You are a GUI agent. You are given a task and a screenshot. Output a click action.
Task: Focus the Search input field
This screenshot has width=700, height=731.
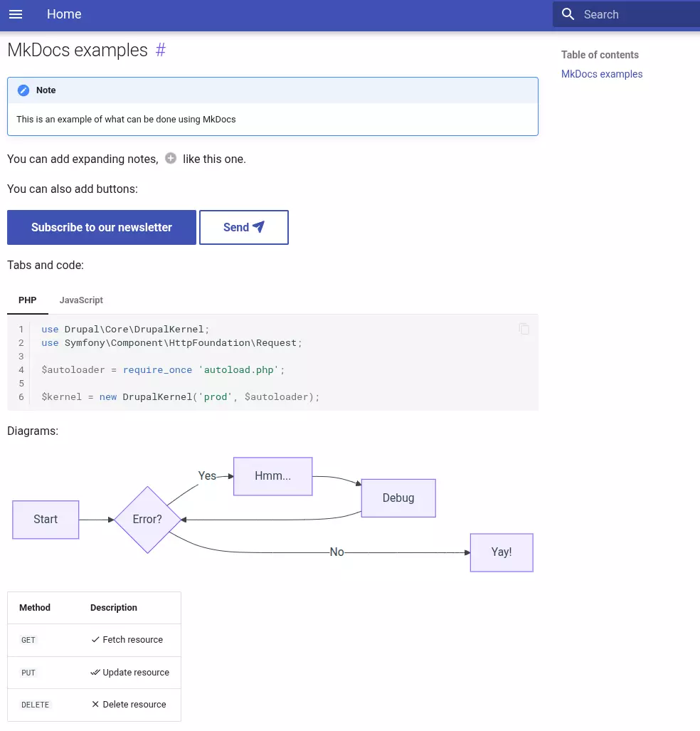(x=626, y=14)
